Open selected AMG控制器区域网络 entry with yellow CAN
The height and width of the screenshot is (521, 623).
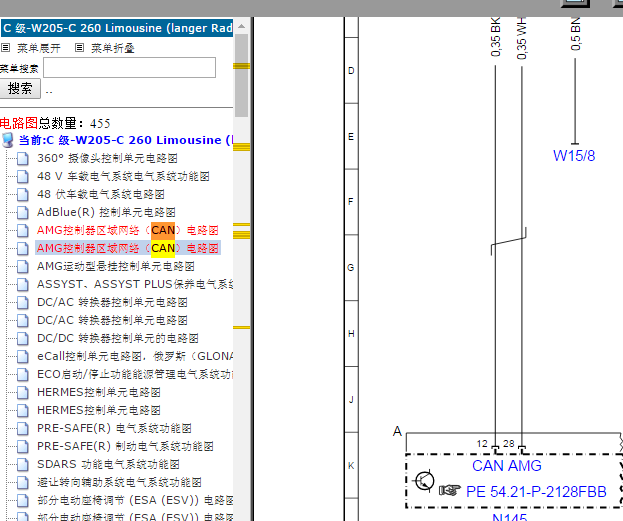pyautogui.click(x=128, y=248)
